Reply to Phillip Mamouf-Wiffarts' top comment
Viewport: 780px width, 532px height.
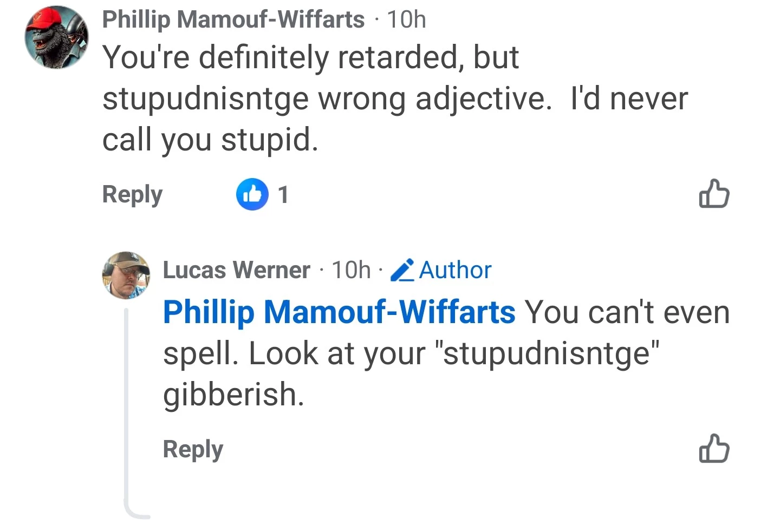point(132,194)
